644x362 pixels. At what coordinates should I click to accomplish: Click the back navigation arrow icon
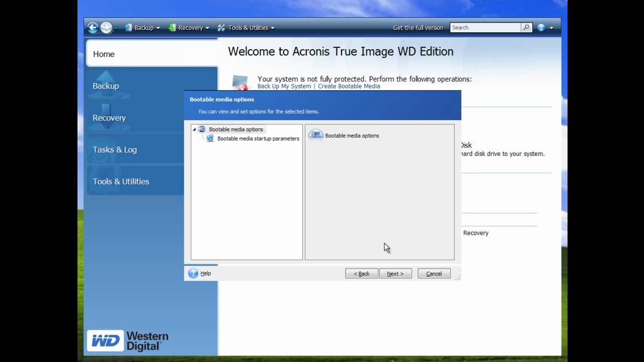93,28
